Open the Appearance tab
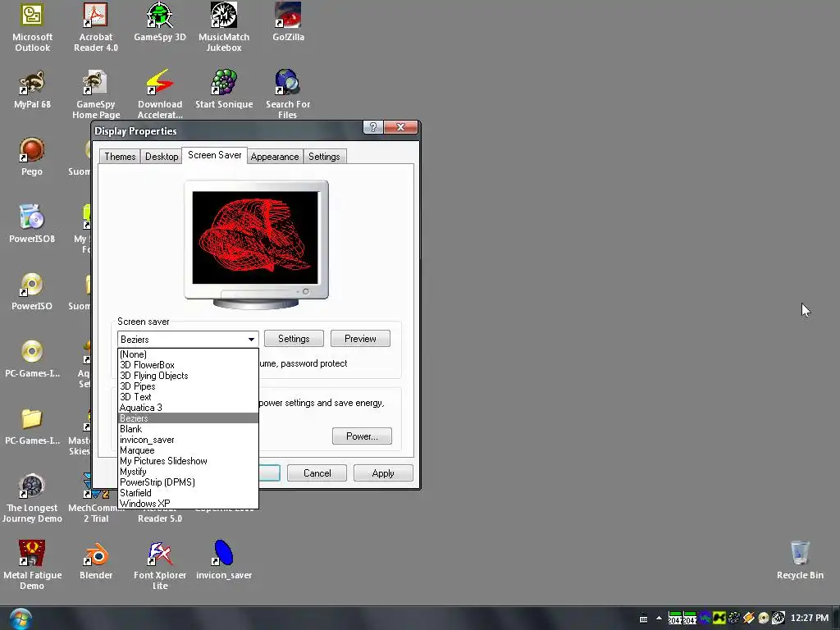 (275, 157)
